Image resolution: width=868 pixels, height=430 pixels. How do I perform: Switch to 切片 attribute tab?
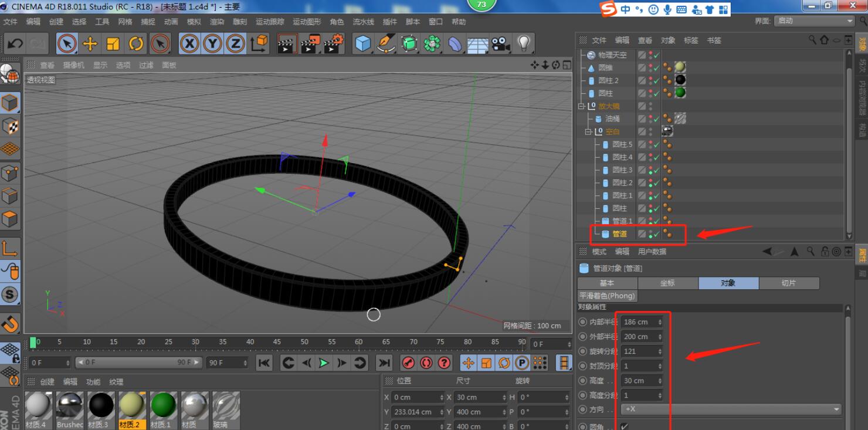click(789, 283)
